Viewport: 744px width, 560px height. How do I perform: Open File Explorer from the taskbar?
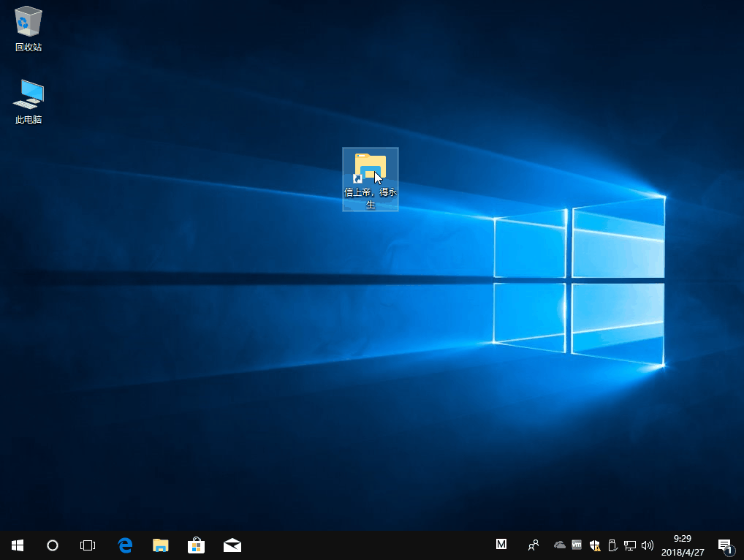pos(160,545)
